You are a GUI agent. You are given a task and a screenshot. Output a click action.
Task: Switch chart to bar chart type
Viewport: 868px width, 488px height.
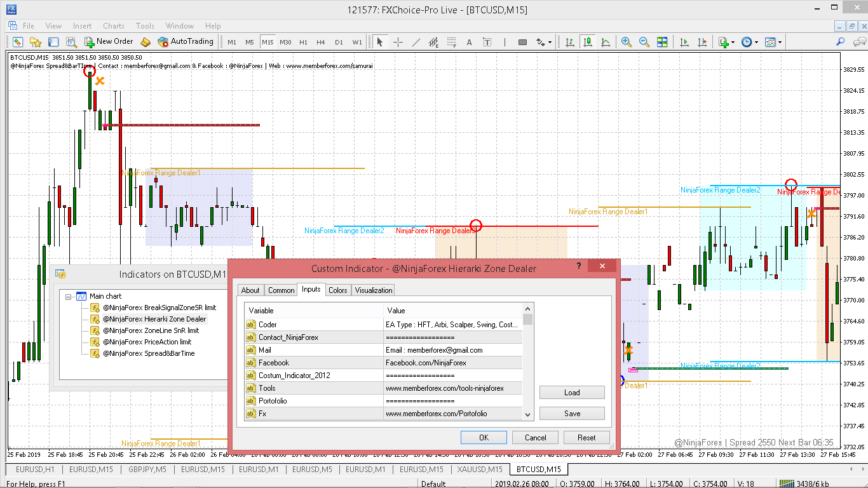(570, 42)
